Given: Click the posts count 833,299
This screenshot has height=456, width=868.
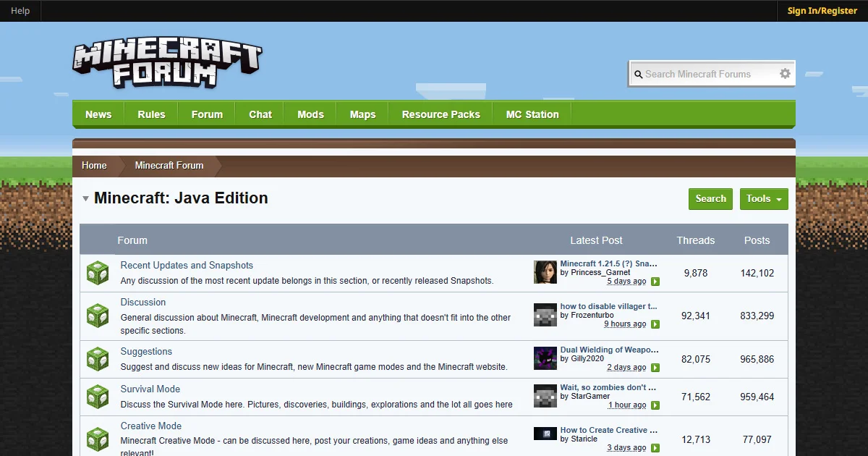Looking at the screenshot, I should [757, 316].
